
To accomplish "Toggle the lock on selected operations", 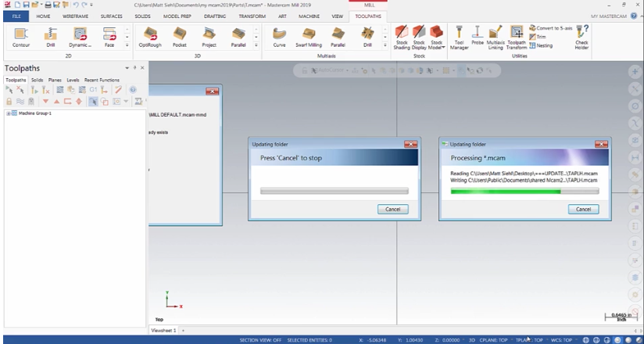I will pyautogui.click(x=9, y=102).
